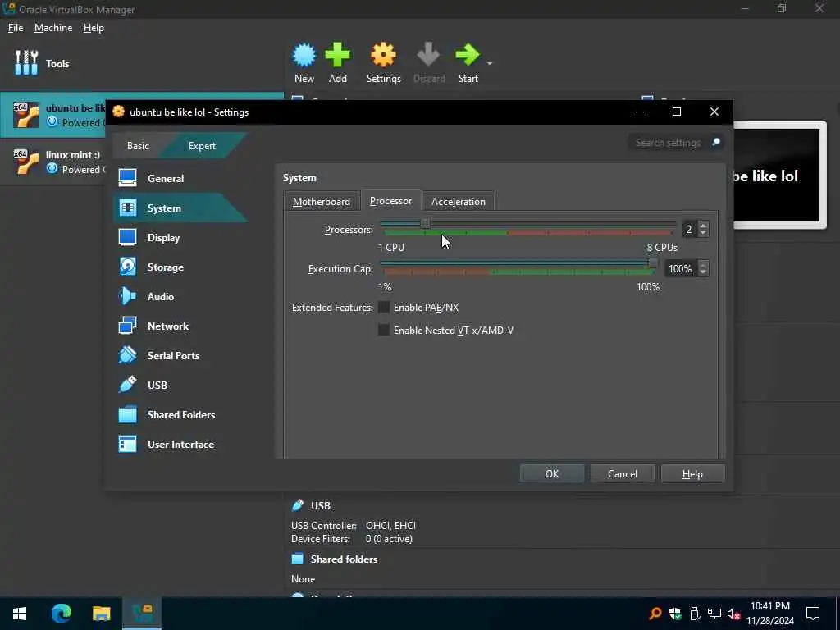Open the Tools section icon
The width and height of the screenshot is (840, 630).
[26, 63]
